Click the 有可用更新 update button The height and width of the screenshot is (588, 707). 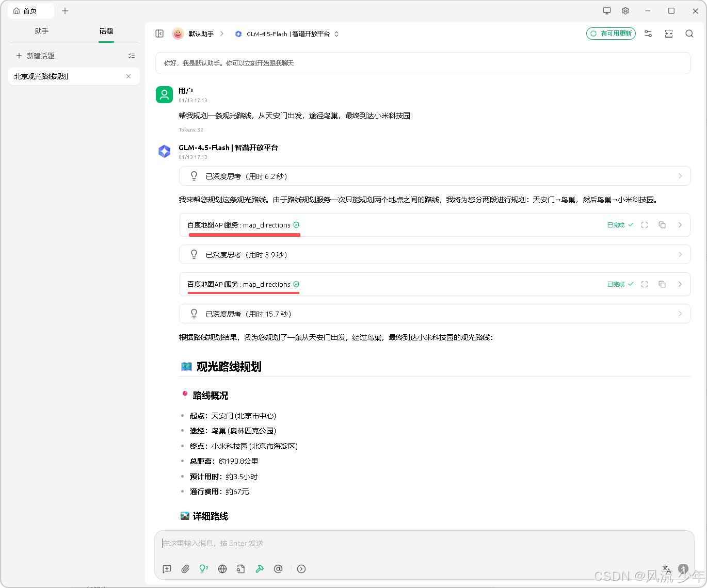[x=610, y=33]
